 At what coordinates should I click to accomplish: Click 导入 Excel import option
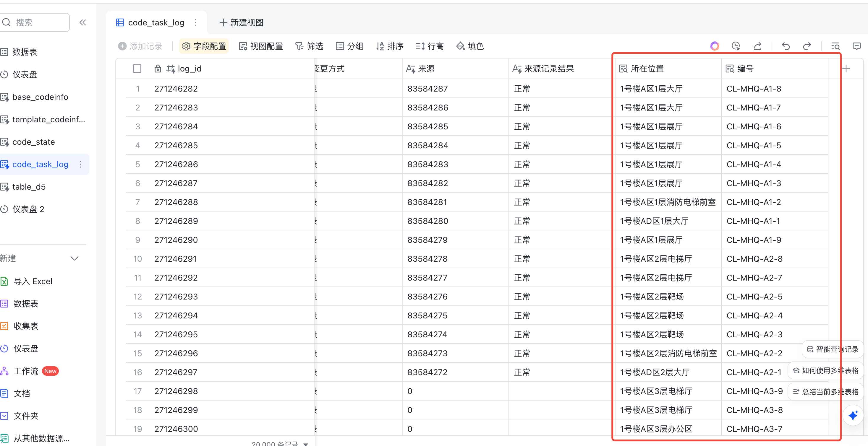pyautogui.click(x=33, y=281)
